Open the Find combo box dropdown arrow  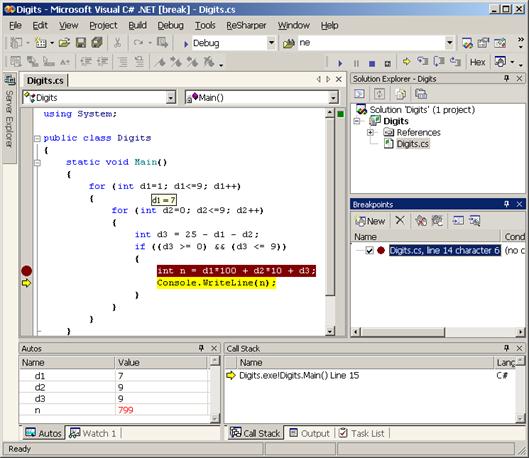[x=449, y=43]
